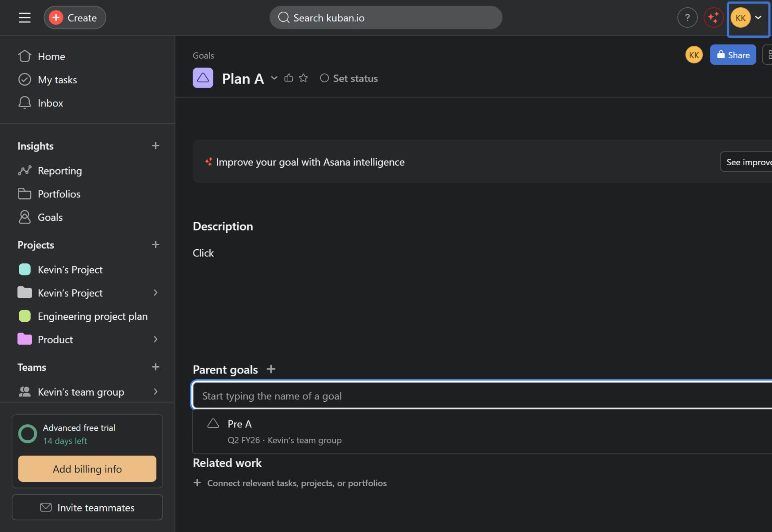Open Engineering project plan
Viewport: 772px width, 532px height.
pos(92,316)
